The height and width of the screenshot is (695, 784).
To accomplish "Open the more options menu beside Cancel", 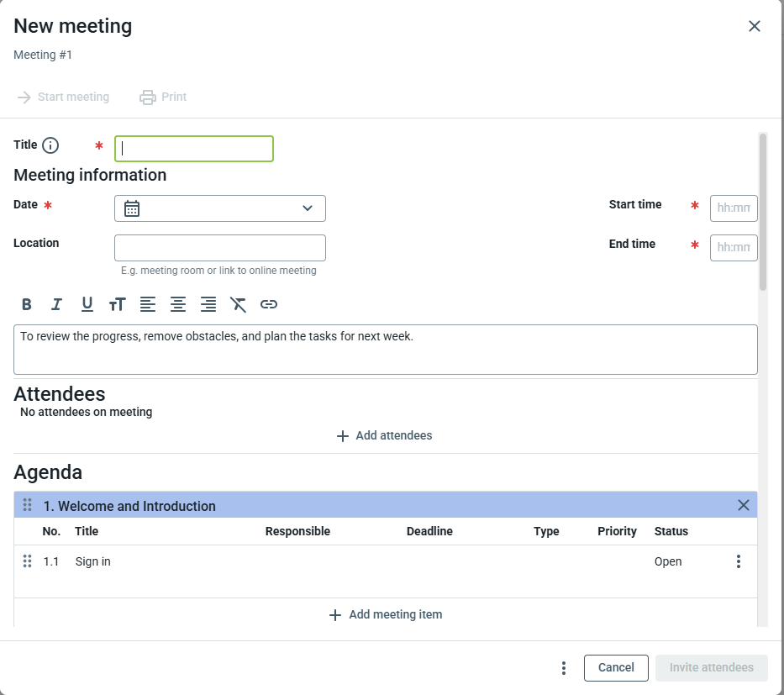I will pos(564,668).
